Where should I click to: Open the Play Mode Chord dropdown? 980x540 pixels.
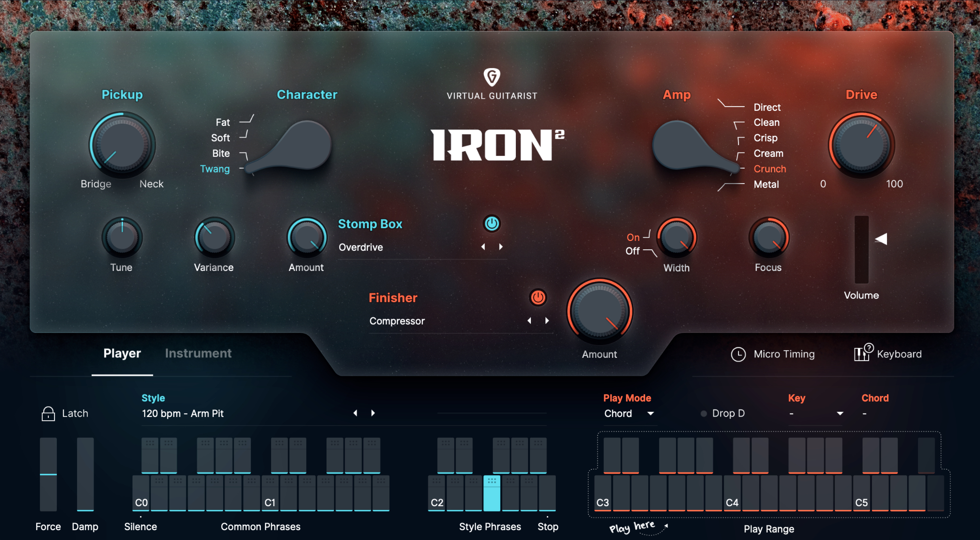click(x=630, y=414)
